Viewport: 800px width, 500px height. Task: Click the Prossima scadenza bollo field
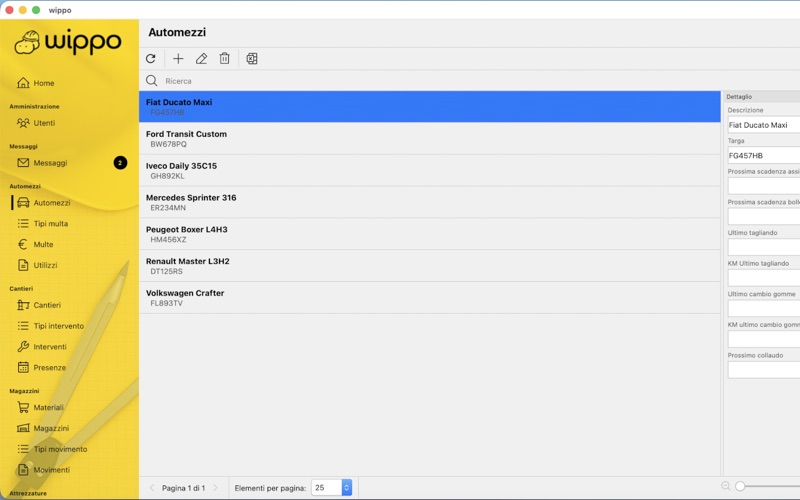[x=764, y=216]
